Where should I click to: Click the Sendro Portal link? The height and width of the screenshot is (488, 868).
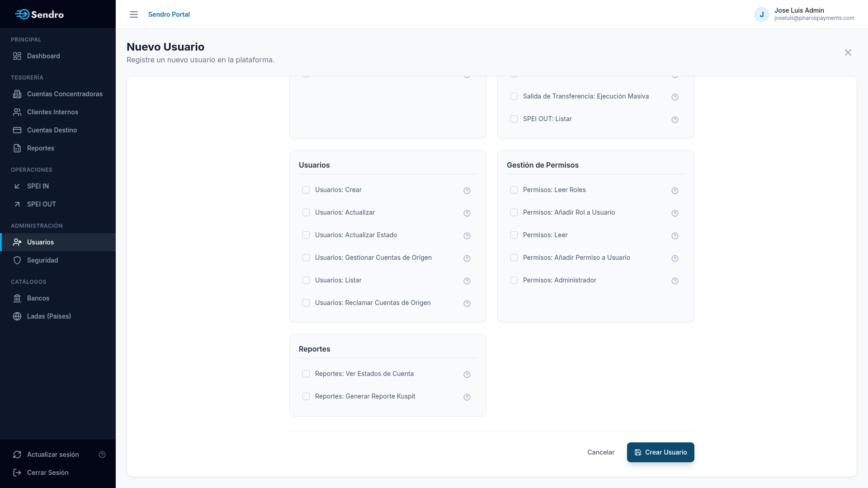(x=169, y=14)
